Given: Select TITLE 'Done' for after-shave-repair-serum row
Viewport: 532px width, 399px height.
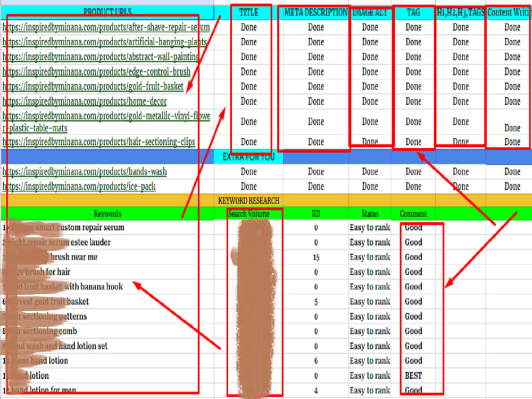Looking at the screenshot, I should (248, 27).
